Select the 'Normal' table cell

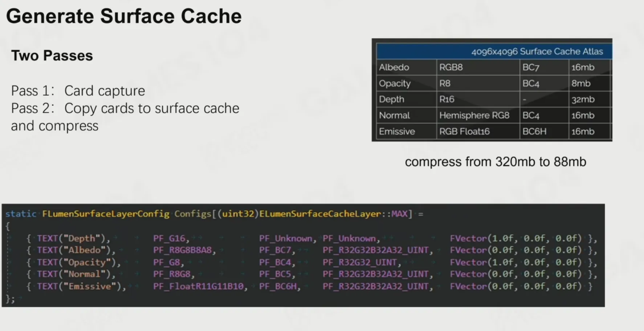pos(407,115)
